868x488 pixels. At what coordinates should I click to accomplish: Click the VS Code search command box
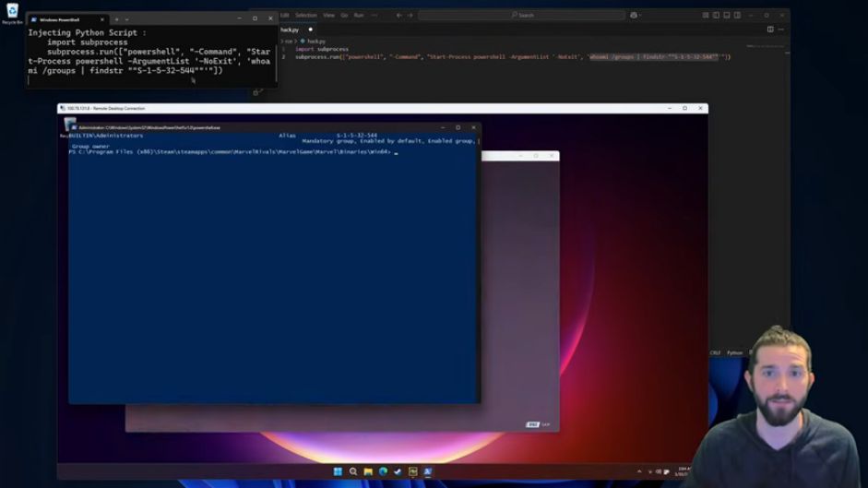click(521, 16)
